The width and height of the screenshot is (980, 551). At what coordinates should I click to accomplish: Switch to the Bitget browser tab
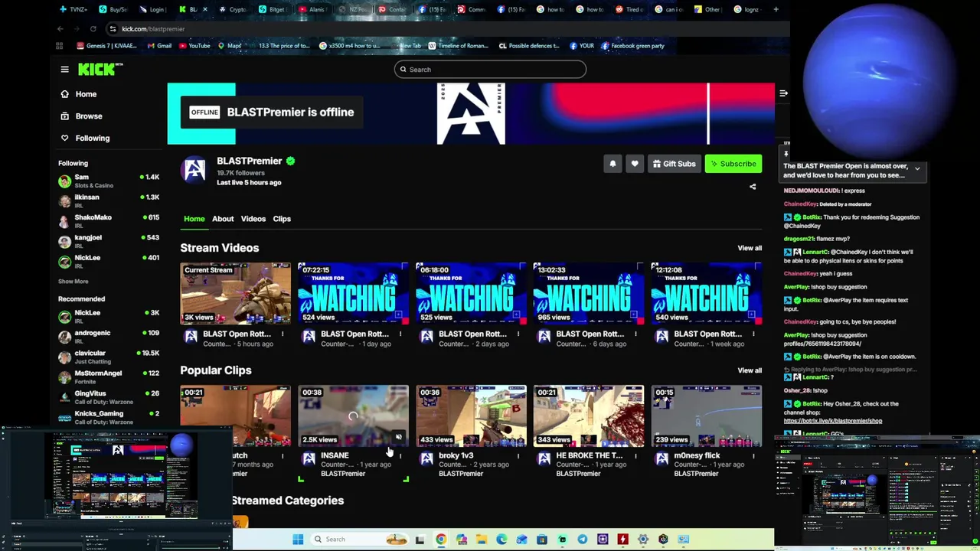273,9
